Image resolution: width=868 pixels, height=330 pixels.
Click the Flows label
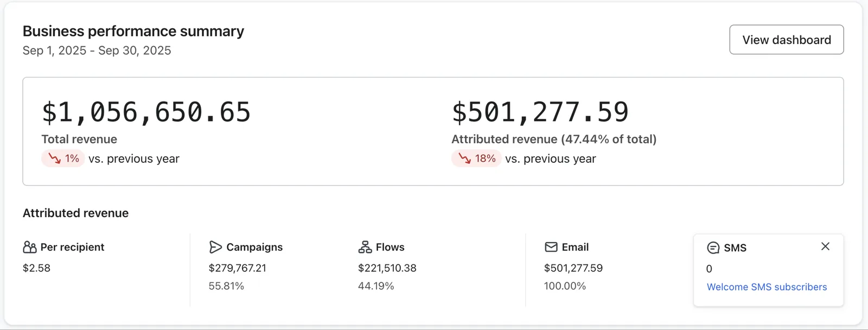[390, 247]
